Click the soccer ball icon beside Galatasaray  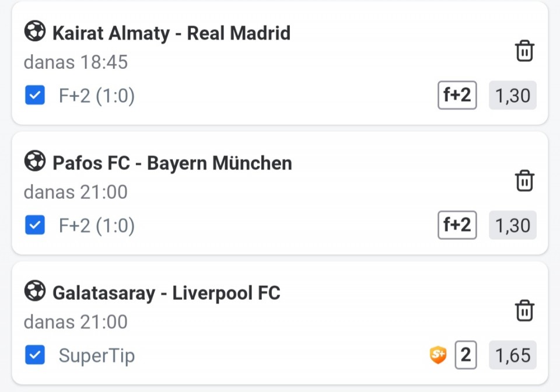coord(35,291)
